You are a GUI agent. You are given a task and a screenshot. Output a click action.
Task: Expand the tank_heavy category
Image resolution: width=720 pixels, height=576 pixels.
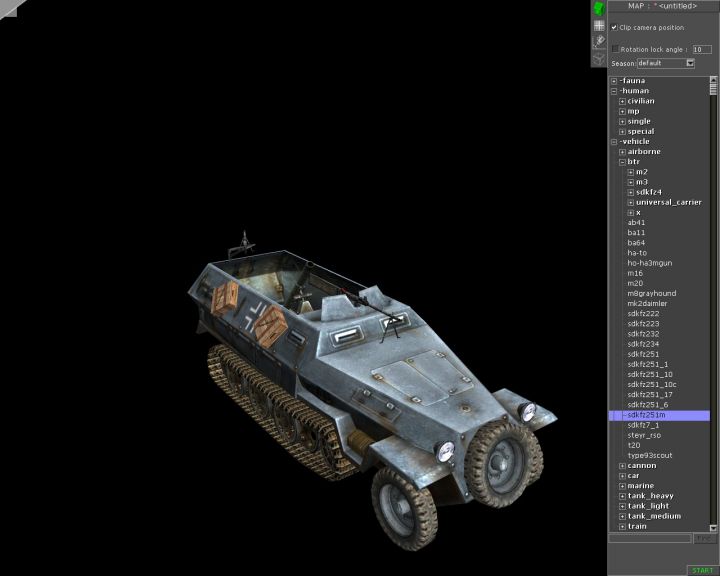(x=622, y=496)
